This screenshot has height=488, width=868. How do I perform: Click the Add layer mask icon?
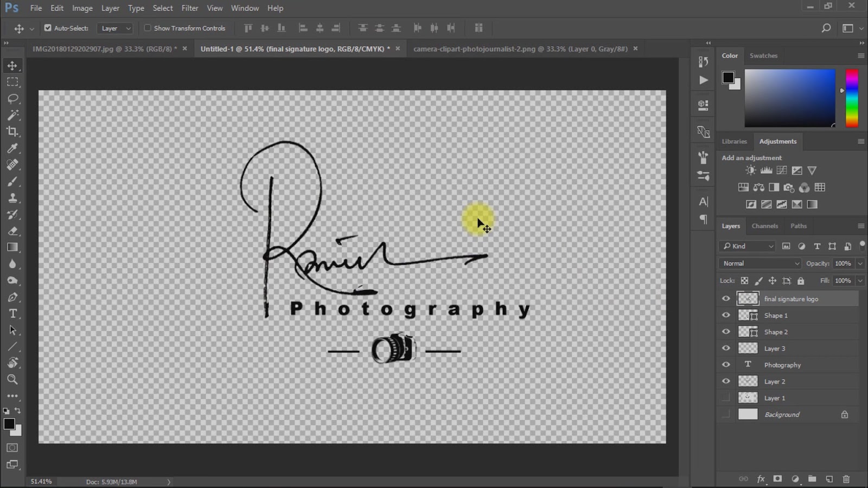click(777, 479)
